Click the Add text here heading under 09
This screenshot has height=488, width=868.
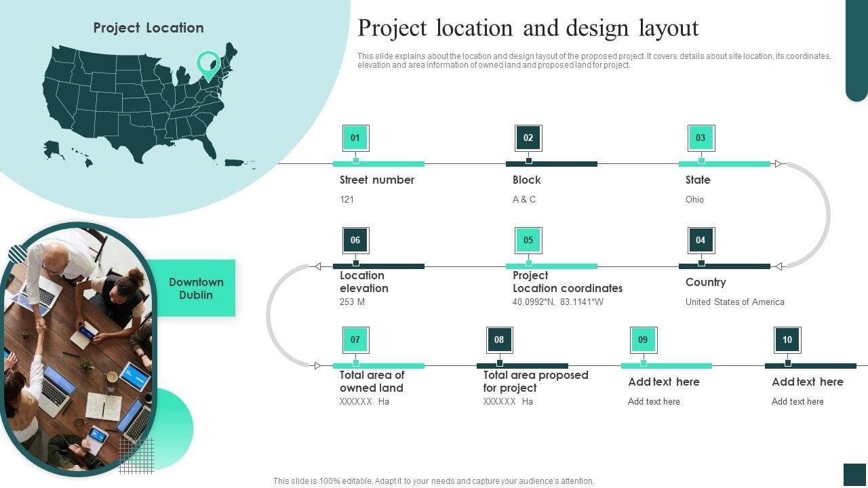point(664,382)
